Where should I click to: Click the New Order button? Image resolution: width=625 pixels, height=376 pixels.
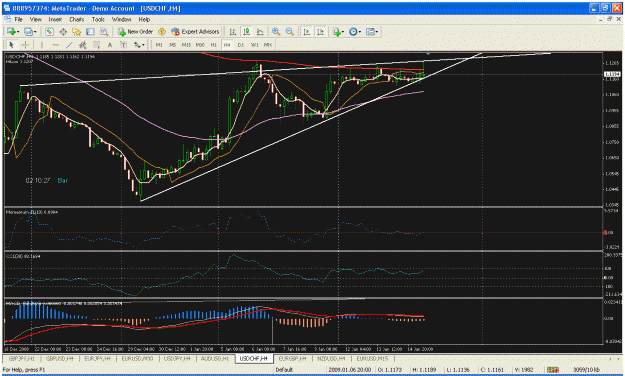pyautogui.click(x=136, y=31)
